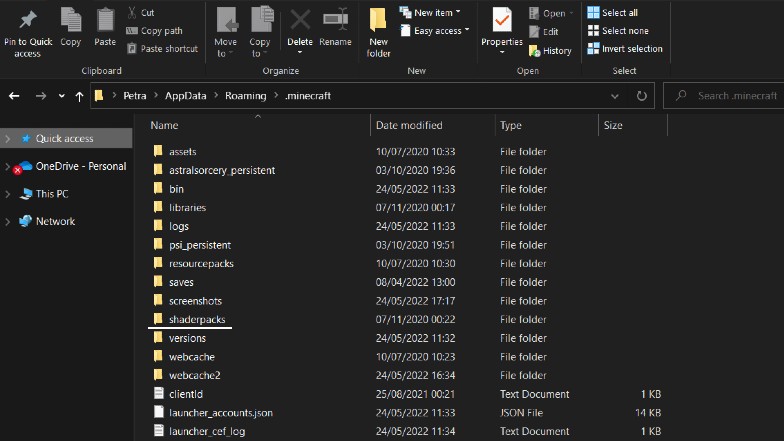
Task: Refresh the folder view
Action: pyautogui.click(x=642, y=96)
